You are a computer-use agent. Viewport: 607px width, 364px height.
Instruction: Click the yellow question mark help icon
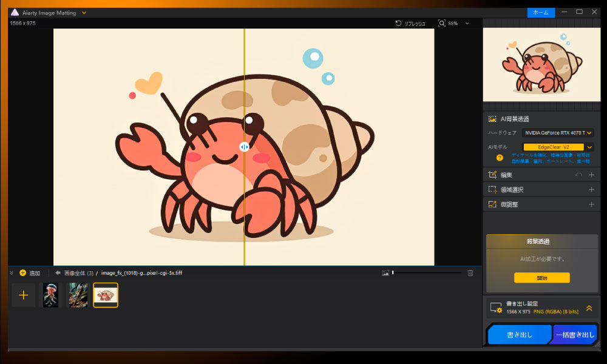click(x=500, y=158)
